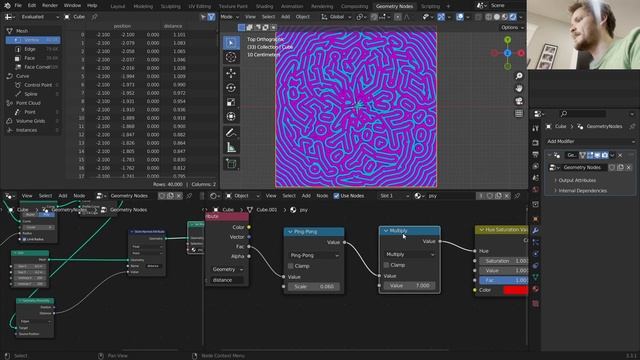Toggle modifier viewport display button
The width and height of the screenshot is (640, 360).
(x=597, y=155)
